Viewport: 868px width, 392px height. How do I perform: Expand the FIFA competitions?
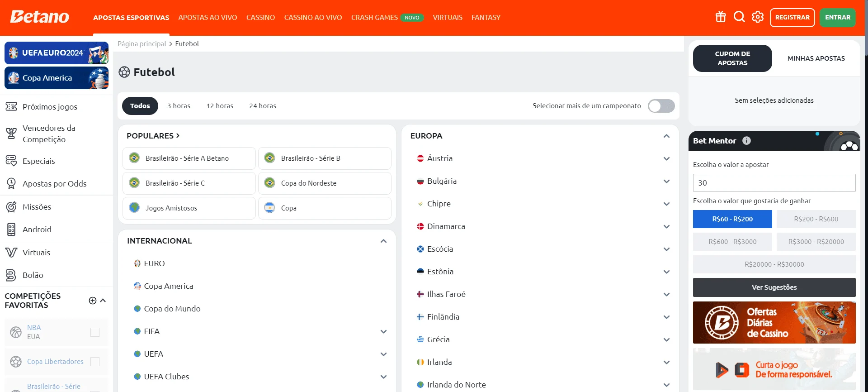point(383,331)
